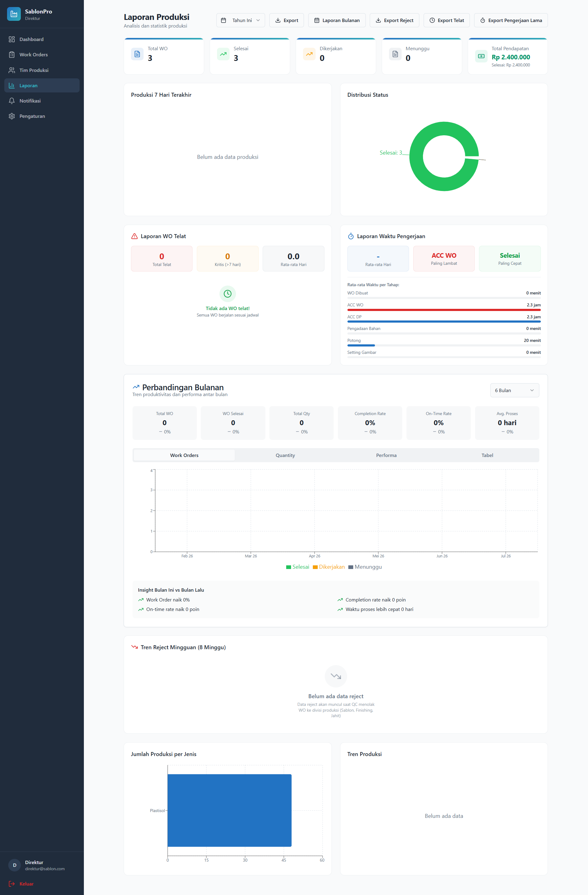Click the Laporan bar chart icon
This screenshot has height=895, width=588.
click(12, 85)
